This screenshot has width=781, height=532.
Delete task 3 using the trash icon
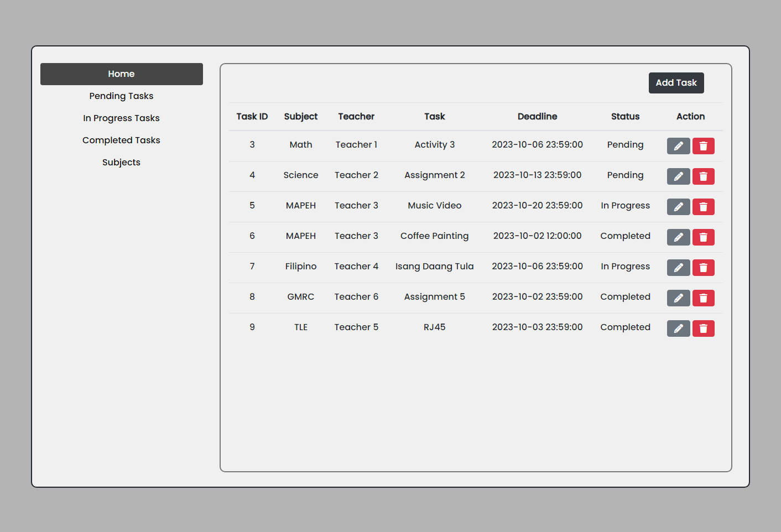point(703,146)
